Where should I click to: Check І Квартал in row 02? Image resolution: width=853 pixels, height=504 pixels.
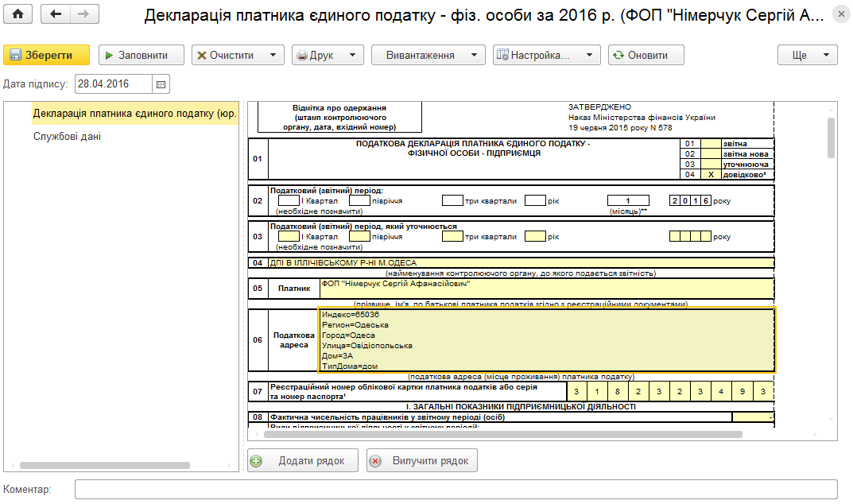pyautogui.click(x=289, y=201)
